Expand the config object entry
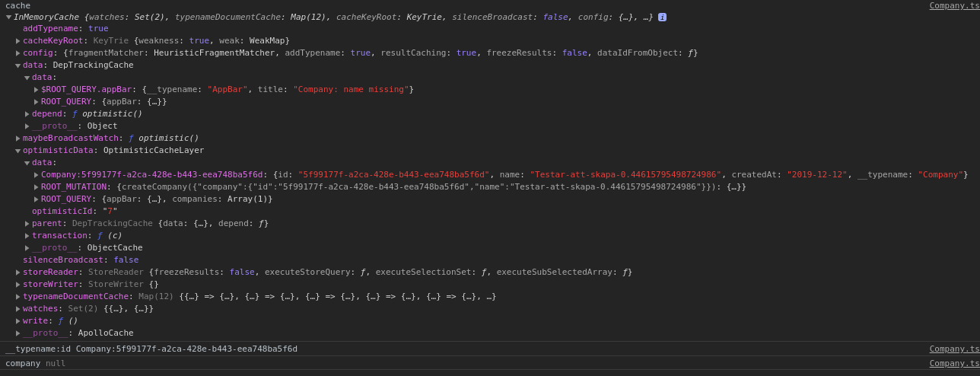The image size is (980, 376). [18, 53]
